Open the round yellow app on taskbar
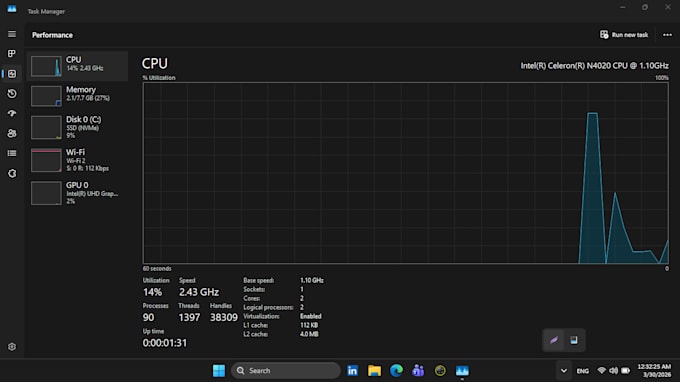The height and width of the screenshot is (382, 680). coord(440,371)
